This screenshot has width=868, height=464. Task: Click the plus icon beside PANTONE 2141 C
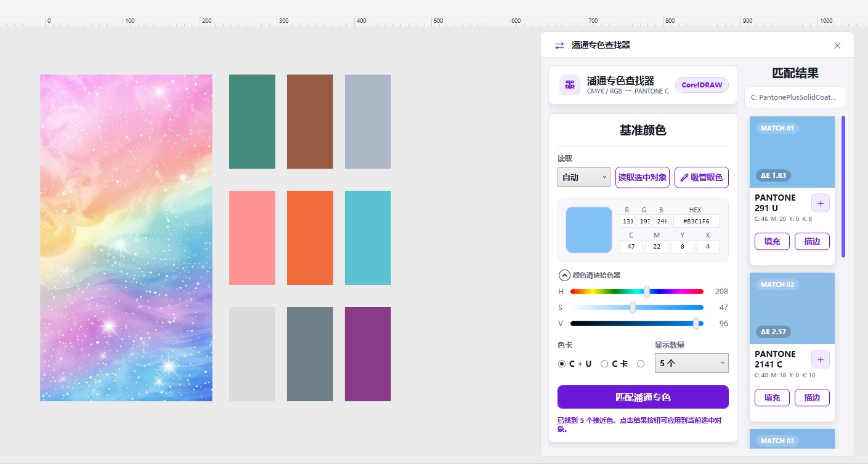point(820,359)
